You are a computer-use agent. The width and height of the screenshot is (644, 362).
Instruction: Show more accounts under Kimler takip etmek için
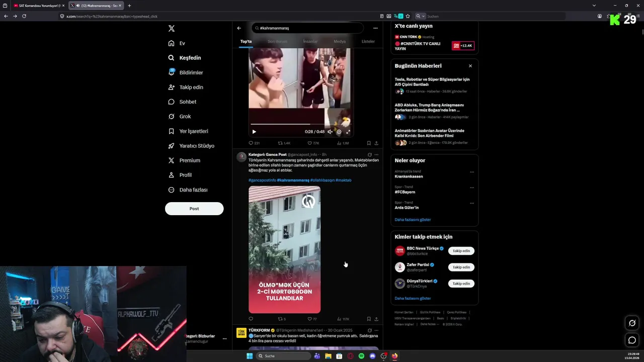pyautogui.click(x=413, y=298)
